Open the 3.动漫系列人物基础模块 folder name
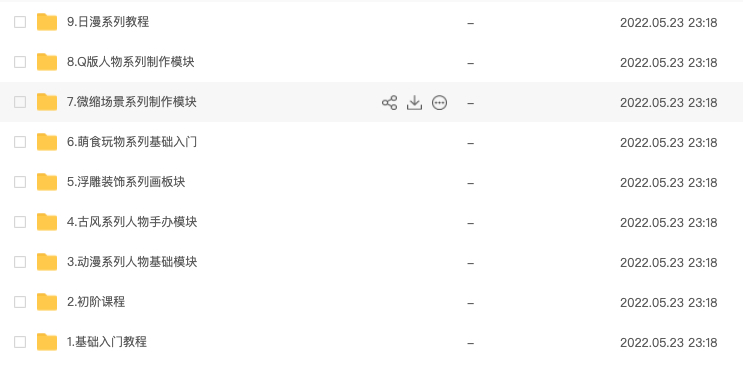 [x=132, y=262]
